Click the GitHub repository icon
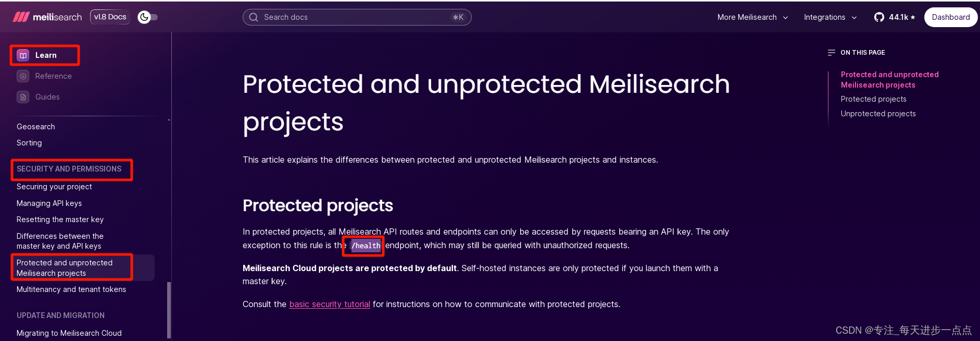980x341 pixels. pyautogui.click(x=879, y=17)
